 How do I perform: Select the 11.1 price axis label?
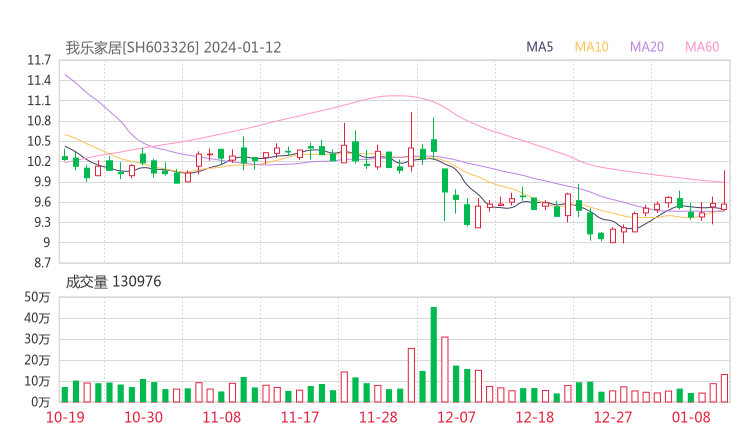[39, 101]
